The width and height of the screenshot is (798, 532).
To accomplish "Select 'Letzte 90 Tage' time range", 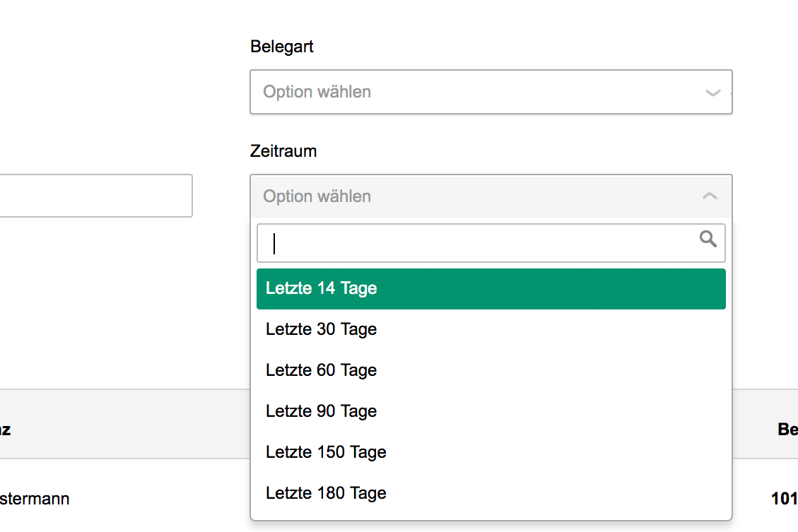I will pyautogui.click(x=321, y=411).
